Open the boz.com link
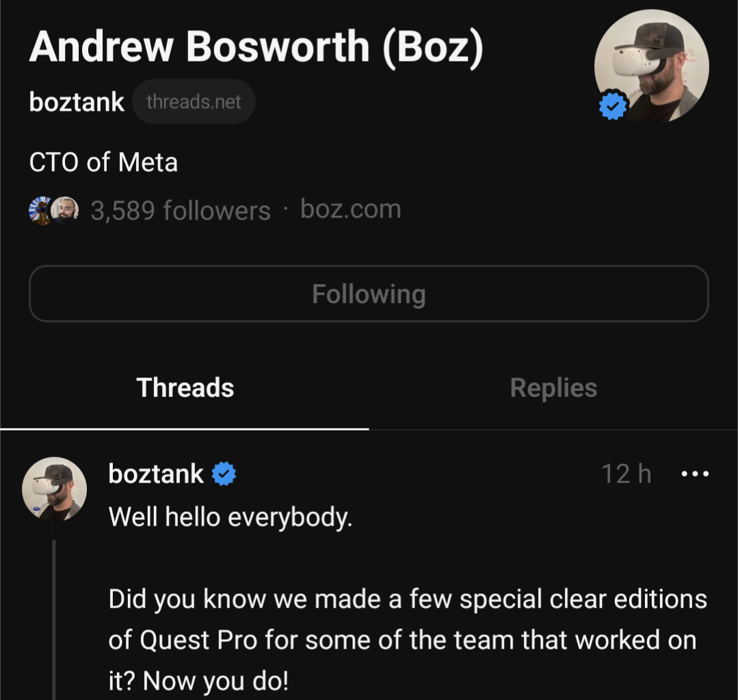Image resolution: width=738 pixels, height=700 pixels. click(x=351, y=209)
